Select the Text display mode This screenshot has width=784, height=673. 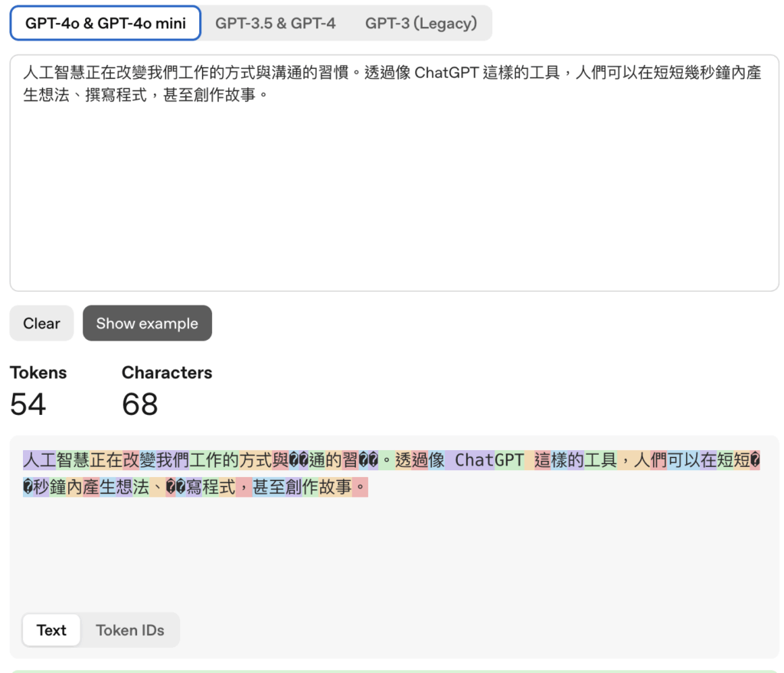(51, 629)
